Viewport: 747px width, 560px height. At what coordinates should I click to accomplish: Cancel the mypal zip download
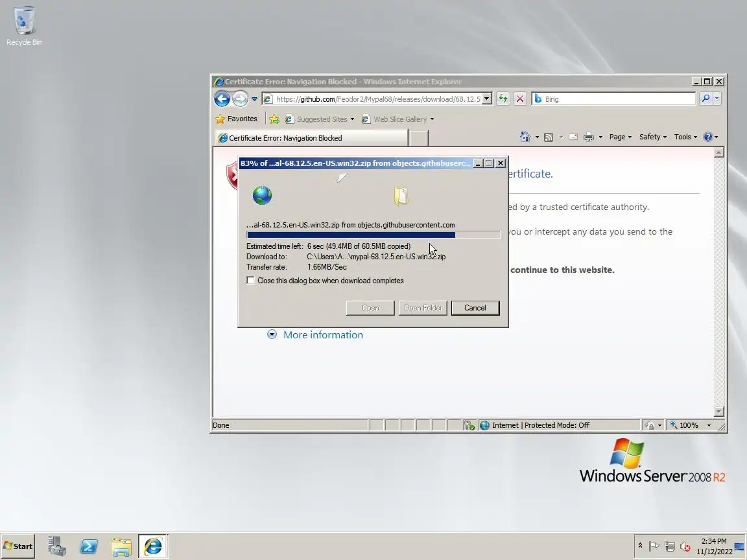475,308
